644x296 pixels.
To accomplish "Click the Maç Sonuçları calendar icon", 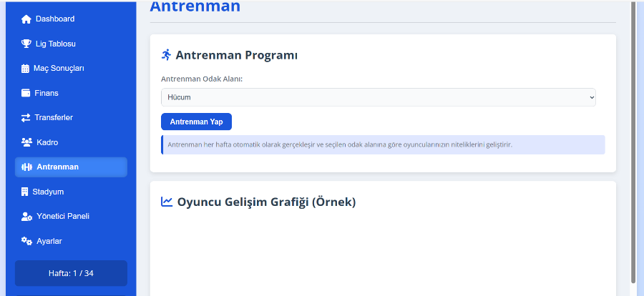I will 26,69.
